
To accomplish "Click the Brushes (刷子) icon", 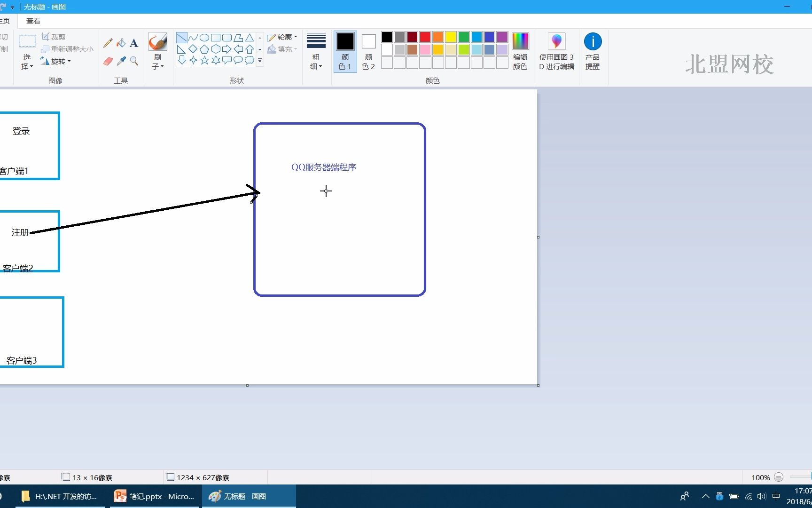I will click(158, 41).
